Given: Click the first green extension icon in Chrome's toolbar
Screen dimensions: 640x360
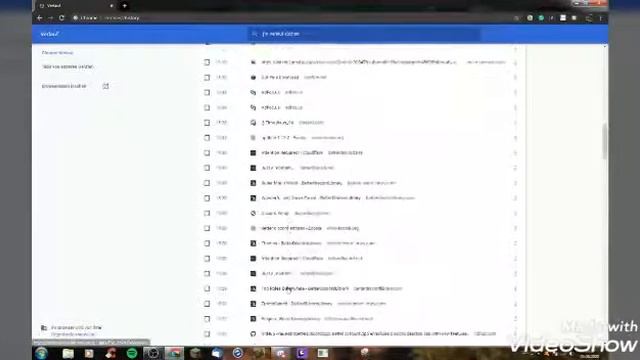Looking at the screenshot, I should [541, 18].
